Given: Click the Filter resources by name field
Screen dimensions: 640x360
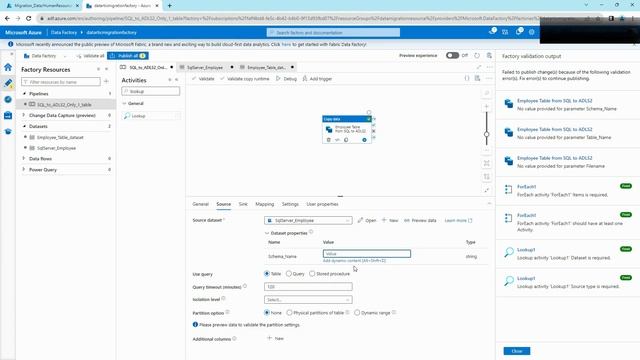Looking at the screenshot, I should click(61, 82).
